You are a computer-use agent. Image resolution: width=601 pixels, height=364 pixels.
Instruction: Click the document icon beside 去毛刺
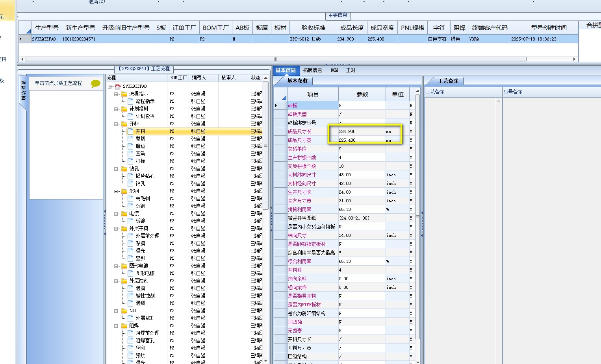[x=130, y=198]
